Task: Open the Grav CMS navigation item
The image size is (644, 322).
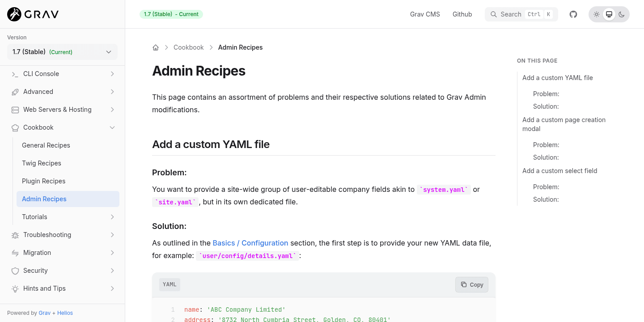Action: click(424, 14)
